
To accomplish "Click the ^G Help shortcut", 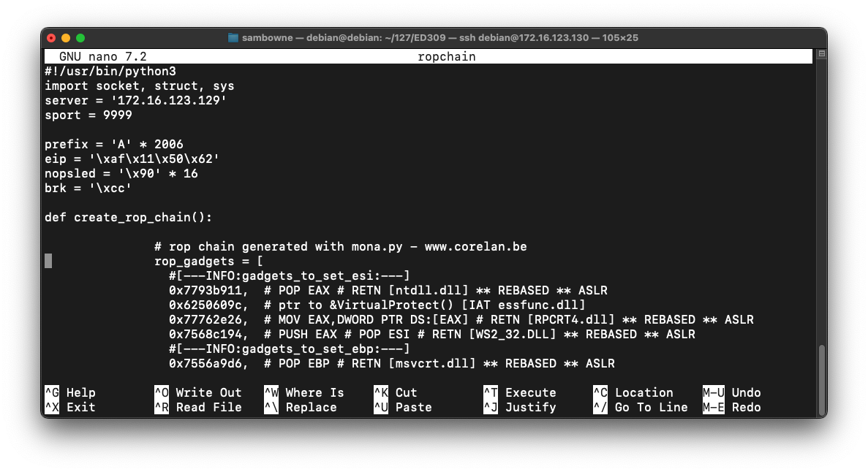I will point(70,392).
